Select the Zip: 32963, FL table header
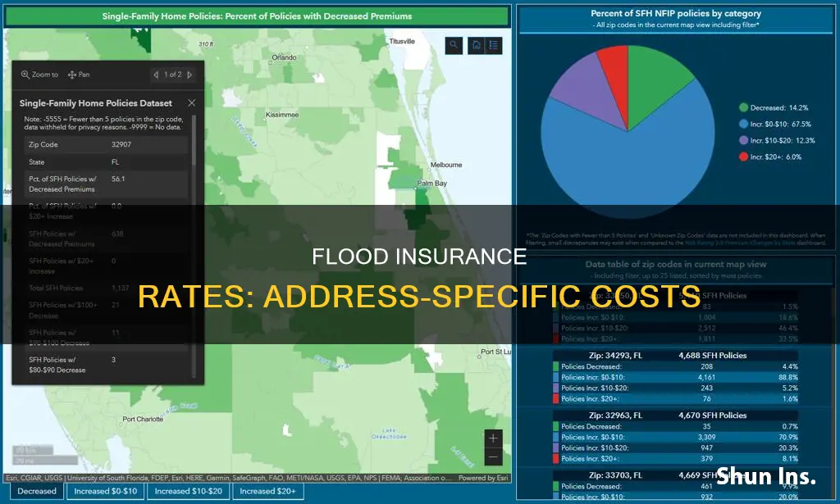The height and width of the screenshot is (504, 840). coord(675,415)
